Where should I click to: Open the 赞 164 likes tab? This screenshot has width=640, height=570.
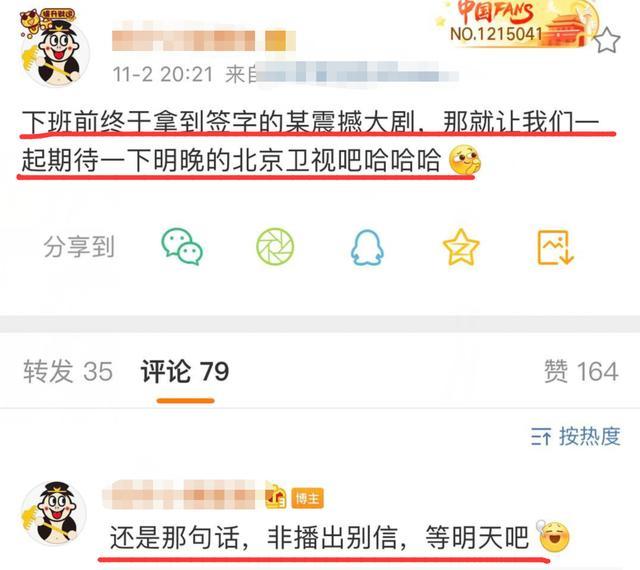coord(581,371)
